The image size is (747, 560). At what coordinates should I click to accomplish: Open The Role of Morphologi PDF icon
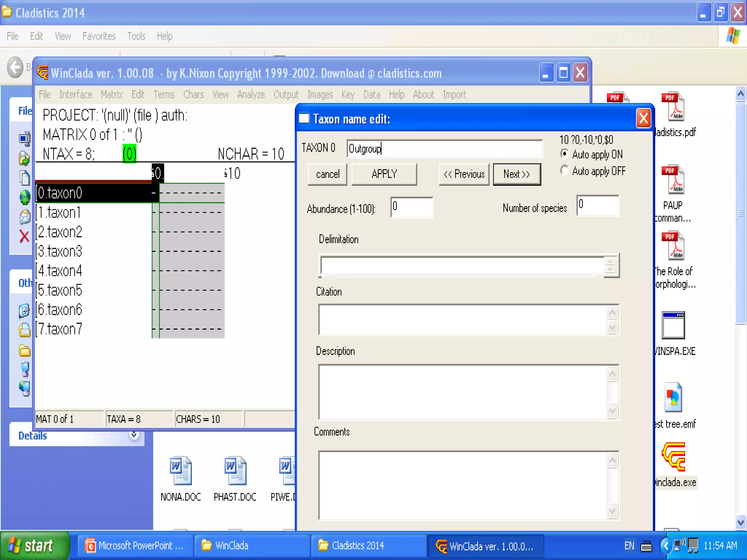[x=673, y=246]
